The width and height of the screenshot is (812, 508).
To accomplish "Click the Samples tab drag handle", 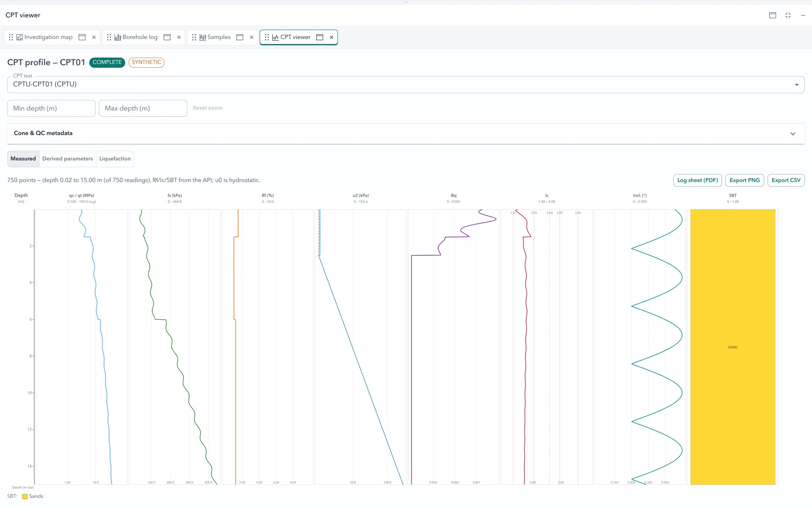I will click(x=194, y=37).
